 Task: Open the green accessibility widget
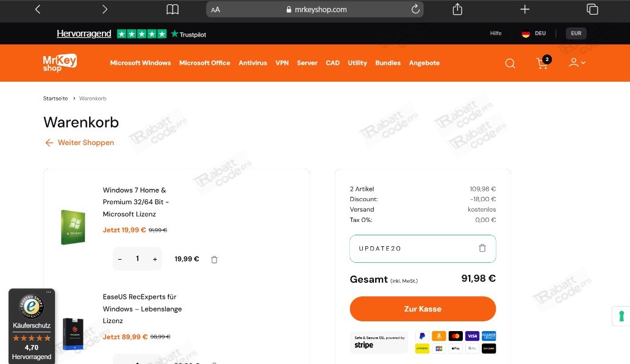tap(621, 316)
